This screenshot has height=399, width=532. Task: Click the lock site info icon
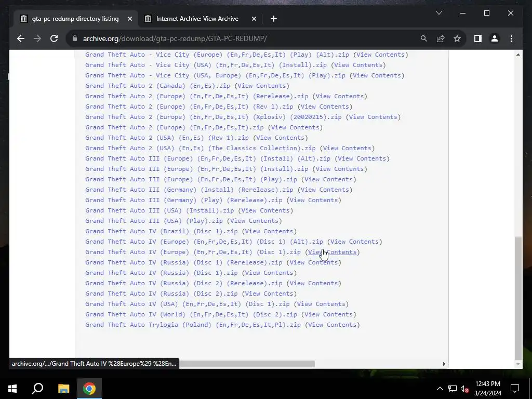click(x=75, y=38)
